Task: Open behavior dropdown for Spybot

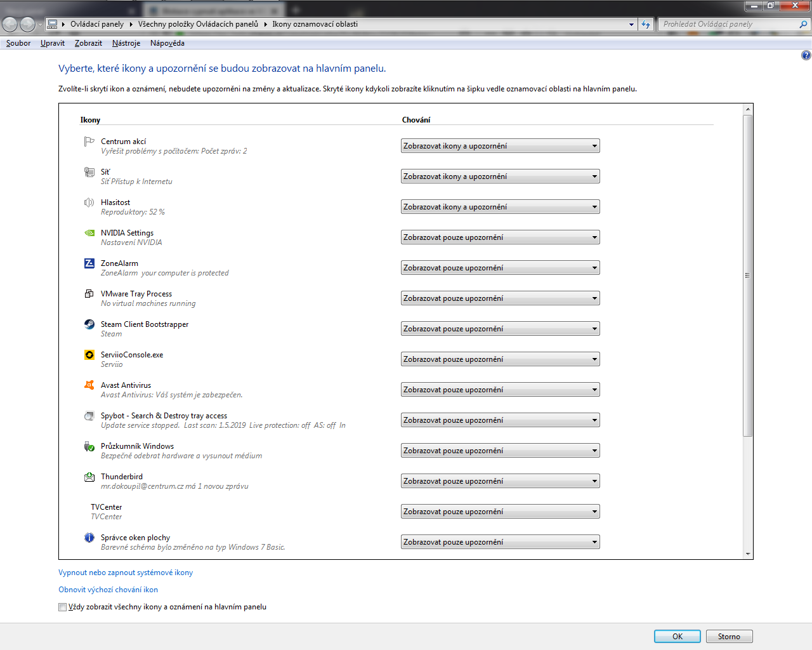Action: coord(501,420)
